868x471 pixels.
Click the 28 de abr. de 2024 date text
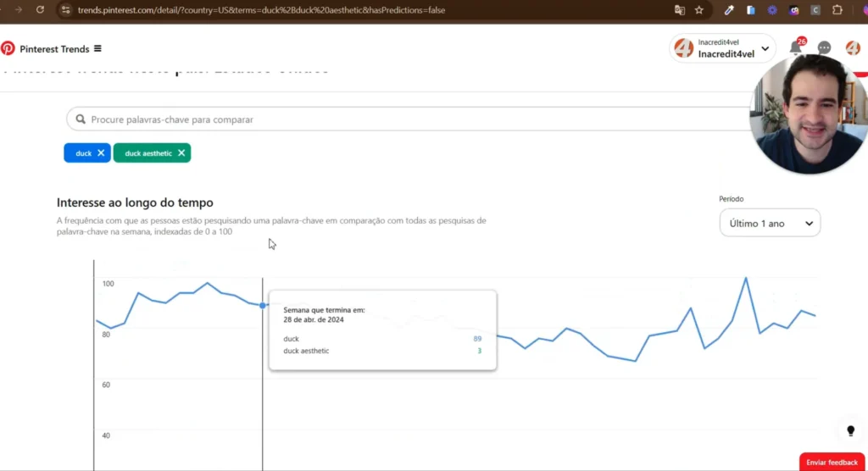point(314,320)
